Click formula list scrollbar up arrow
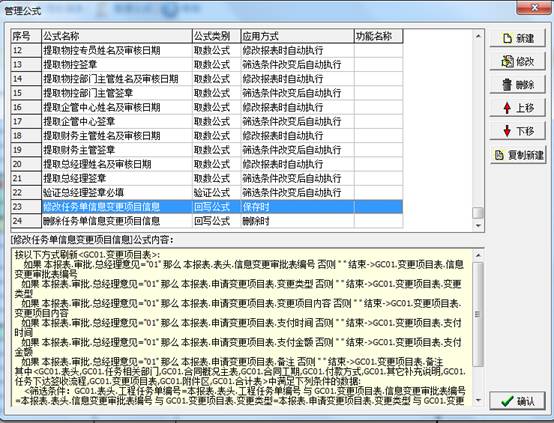This screenshot has height=423, width=554. (478, 36)
